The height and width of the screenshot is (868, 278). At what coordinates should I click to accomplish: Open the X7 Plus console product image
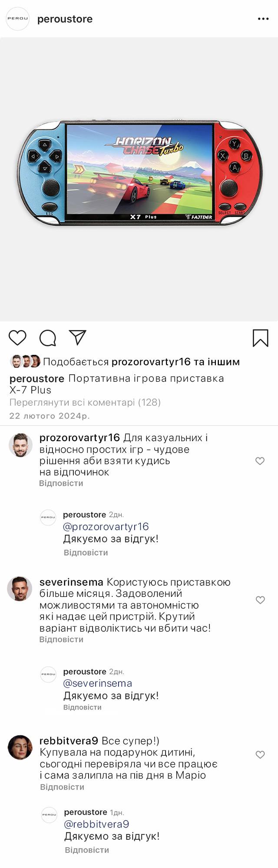tap(139, 173)
